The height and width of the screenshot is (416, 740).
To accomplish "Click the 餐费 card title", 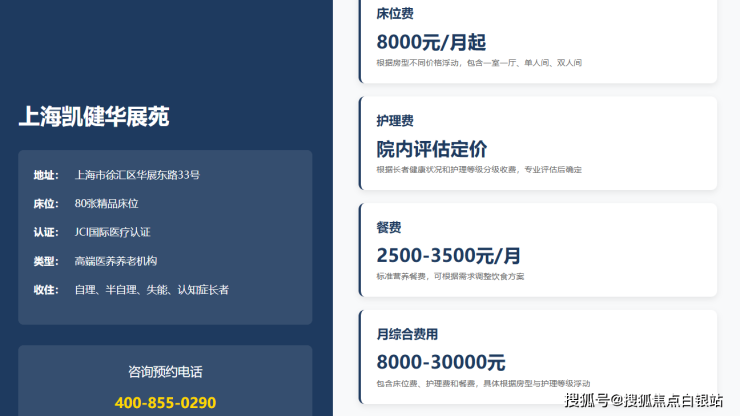I will pyautogui.click(x=389, y=228).
